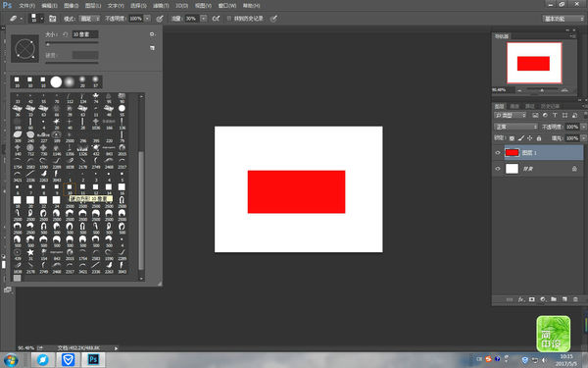Open the Window (W) menu
The width and height of the screenshot is (588, 368).
(x=227, y=6)
